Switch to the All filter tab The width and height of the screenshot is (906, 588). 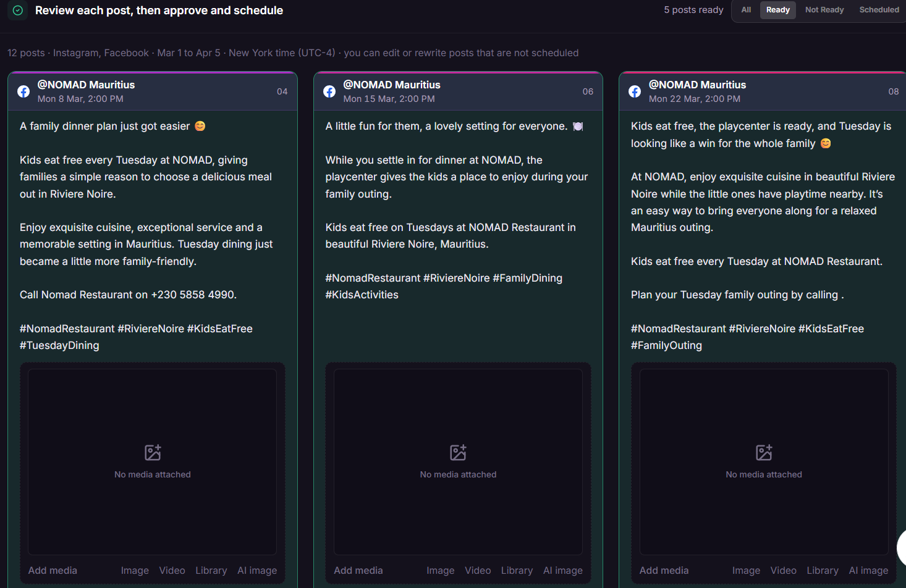746,10
